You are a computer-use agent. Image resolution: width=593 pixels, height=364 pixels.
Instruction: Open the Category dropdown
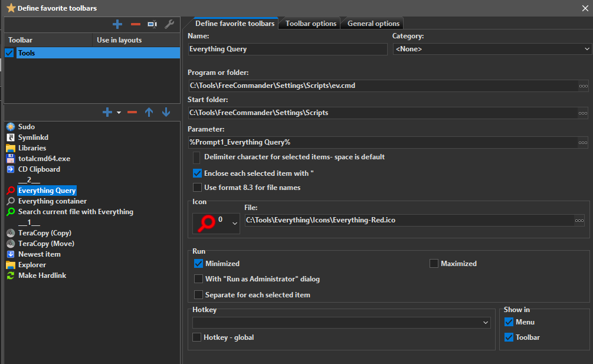492,49
